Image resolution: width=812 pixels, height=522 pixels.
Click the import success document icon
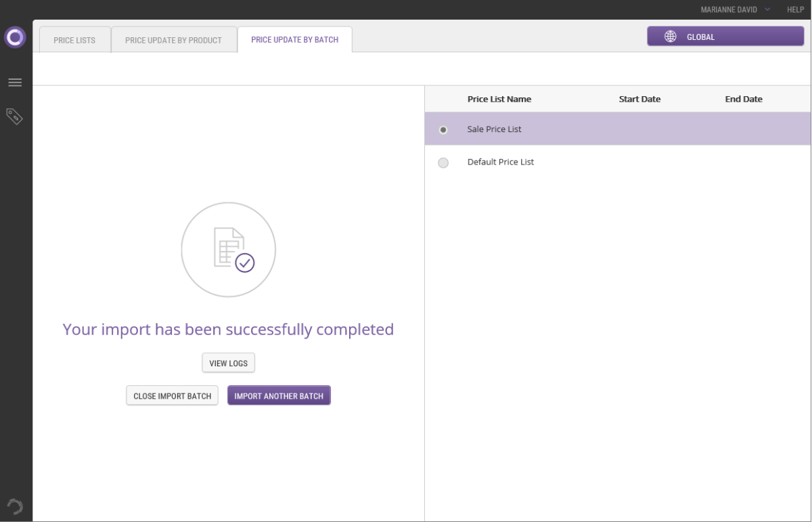pyautogui.click(x=229, y=249)
